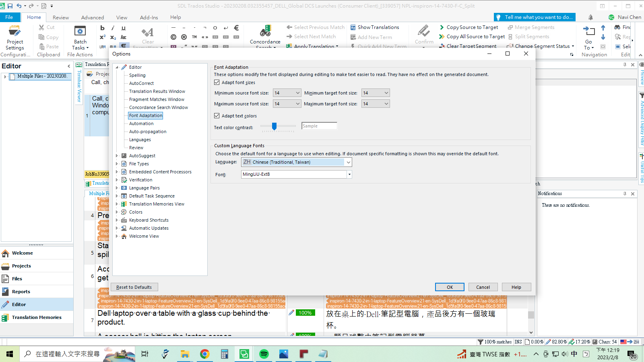Image resolution: width=644 pixels, height=362 pixels.
Task: Expand Verification tree node
Action: point(117,180)
